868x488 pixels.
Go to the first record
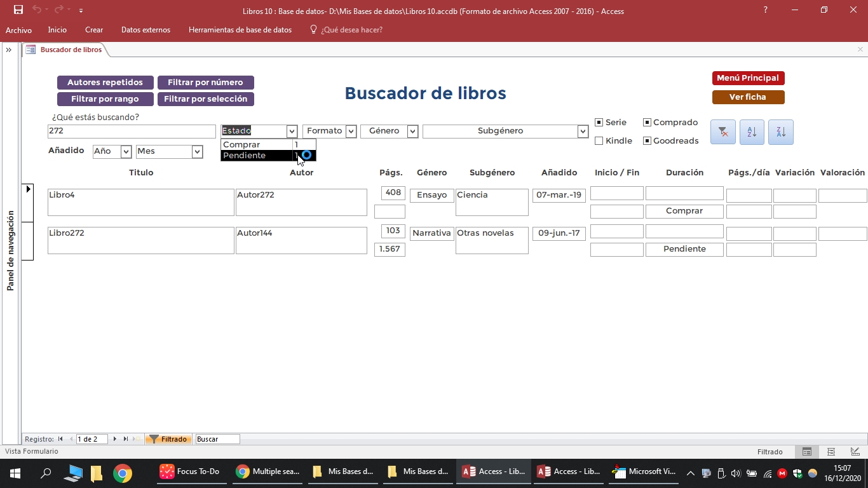tap(60, 439)
